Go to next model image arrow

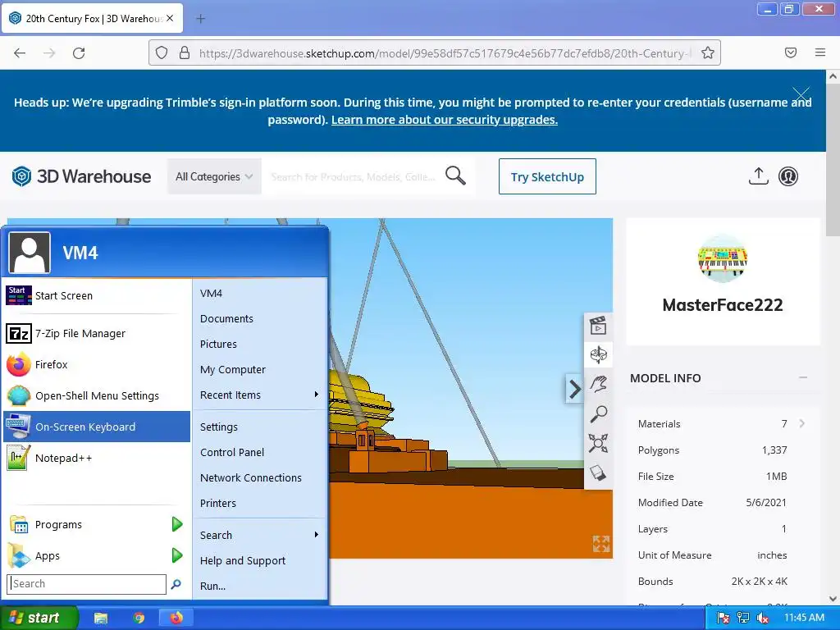click(574, 389)
